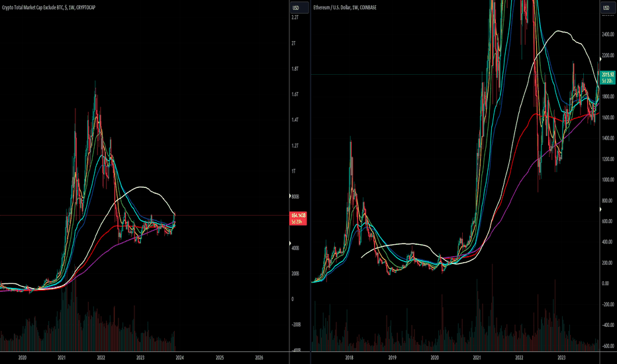Image resolution: width=617 pixels, height=364 pixels.
Task: Click the 1.6T level on the price axis
Action: (295, 95)
